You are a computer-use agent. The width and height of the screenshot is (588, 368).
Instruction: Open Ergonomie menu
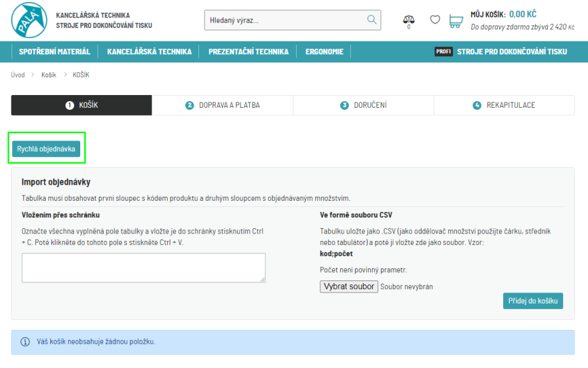click(x=324, y=52)
